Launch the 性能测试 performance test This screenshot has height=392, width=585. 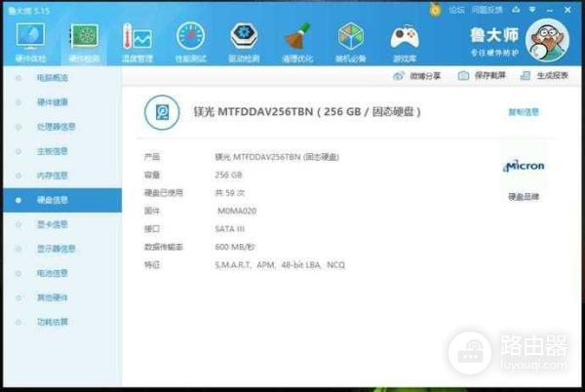pyautogui.click(x=191, y=42)
